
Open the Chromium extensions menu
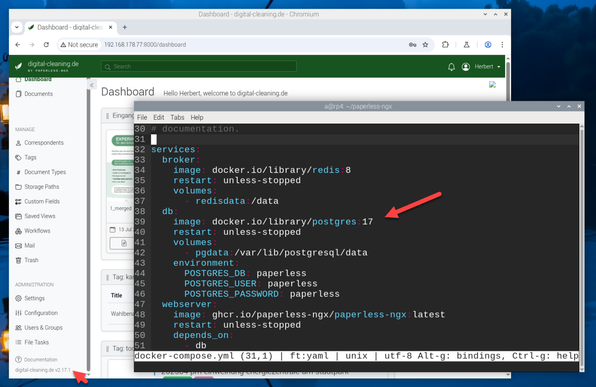point(445,45)
